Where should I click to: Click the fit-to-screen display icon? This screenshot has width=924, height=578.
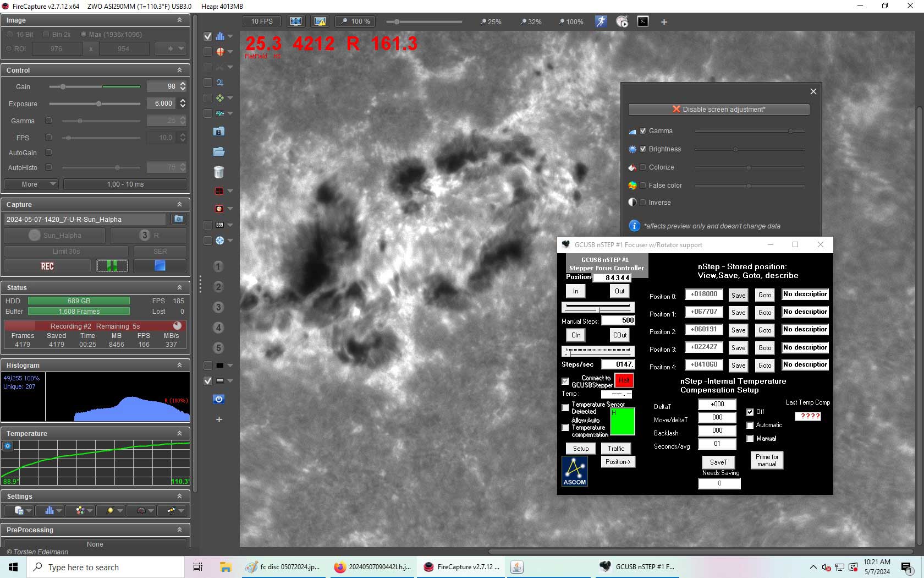pos(296,21)
